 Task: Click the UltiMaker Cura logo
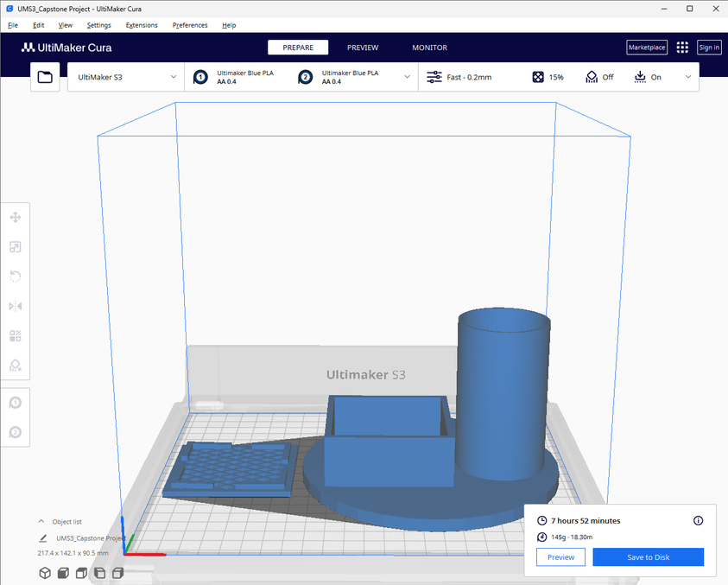coord(66,48)
